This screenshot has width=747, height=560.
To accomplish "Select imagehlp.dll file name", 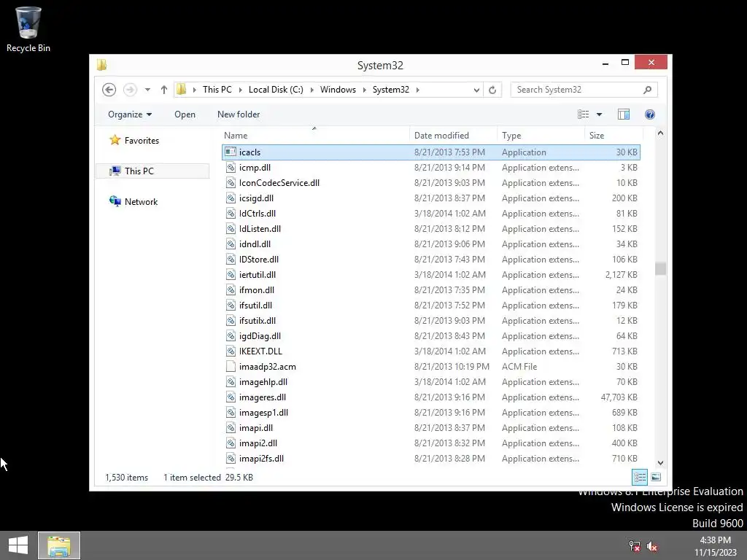I will 263,381.
